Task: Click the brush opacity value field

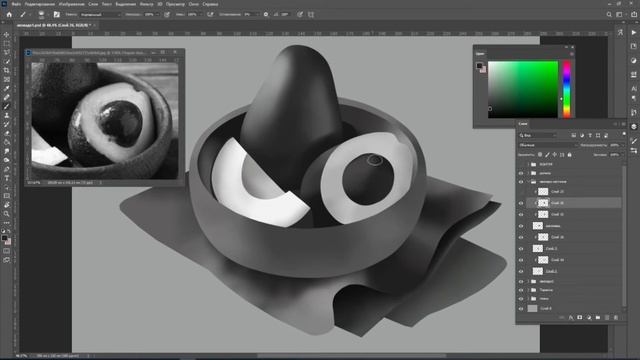Action: coord(149,14)
